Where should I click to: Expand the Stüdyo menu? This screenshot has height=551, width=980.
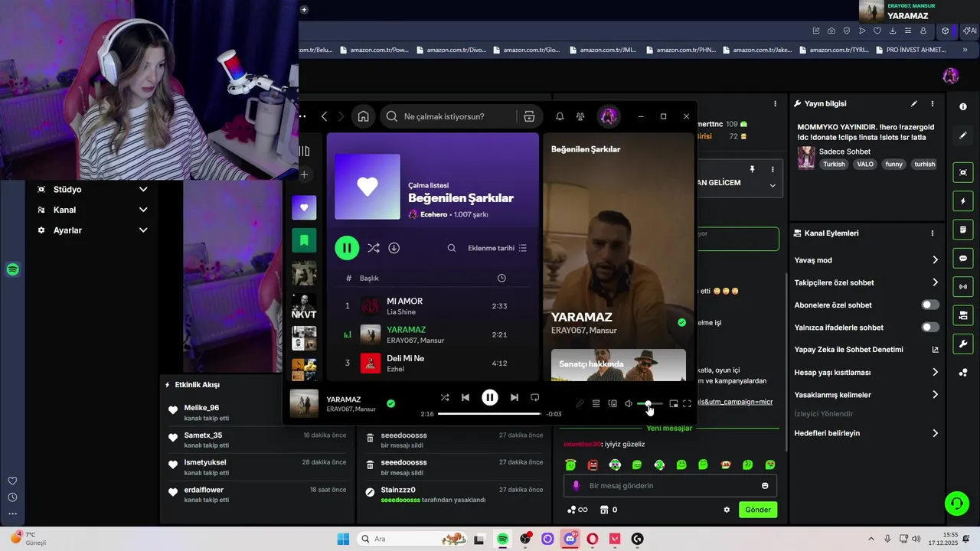92,189
